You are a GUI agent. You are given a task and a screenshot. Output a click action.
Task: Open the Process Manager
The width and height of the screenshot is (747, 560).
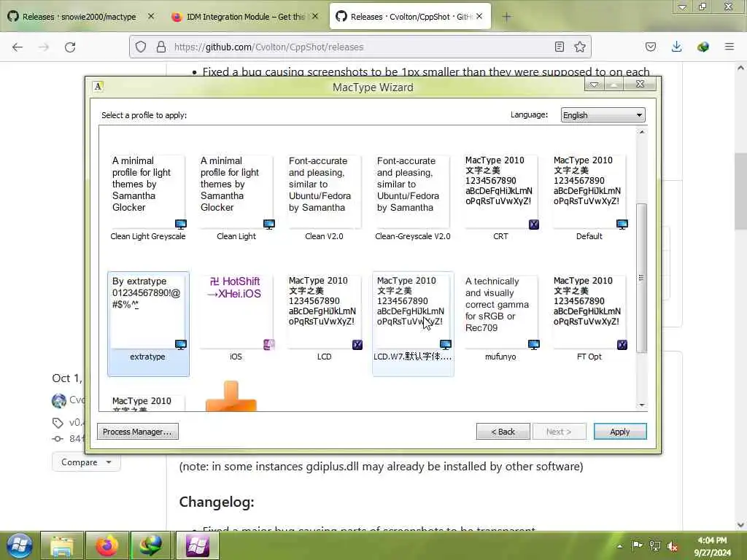point(138,432)
